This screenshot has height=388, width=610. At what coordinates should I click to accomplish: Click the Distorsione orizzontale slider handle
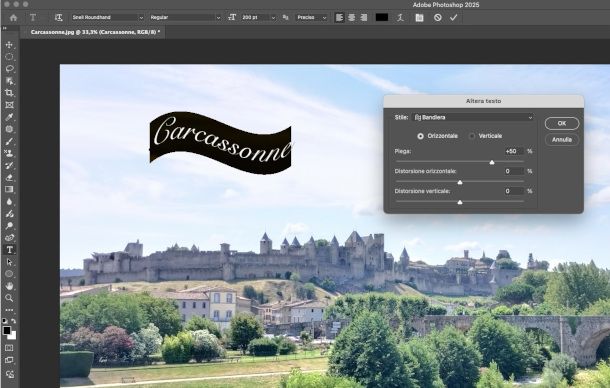pos(460,182)
